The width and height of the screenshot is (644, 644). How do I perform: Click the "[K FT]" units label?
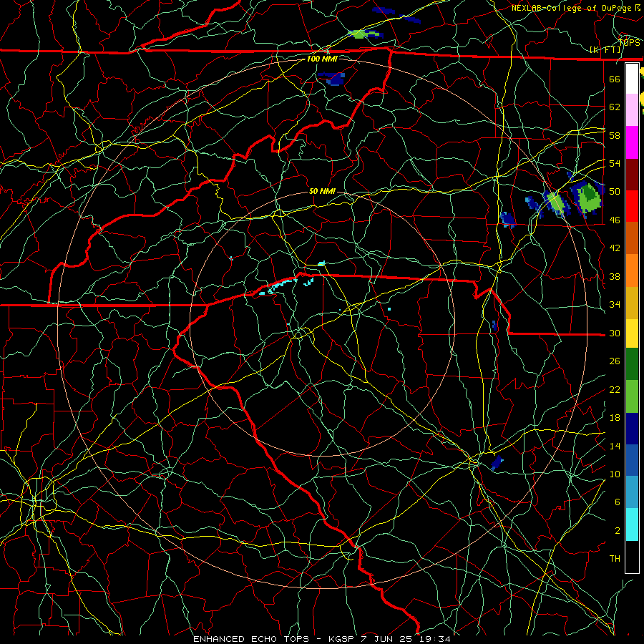click(x=605, y=49)
